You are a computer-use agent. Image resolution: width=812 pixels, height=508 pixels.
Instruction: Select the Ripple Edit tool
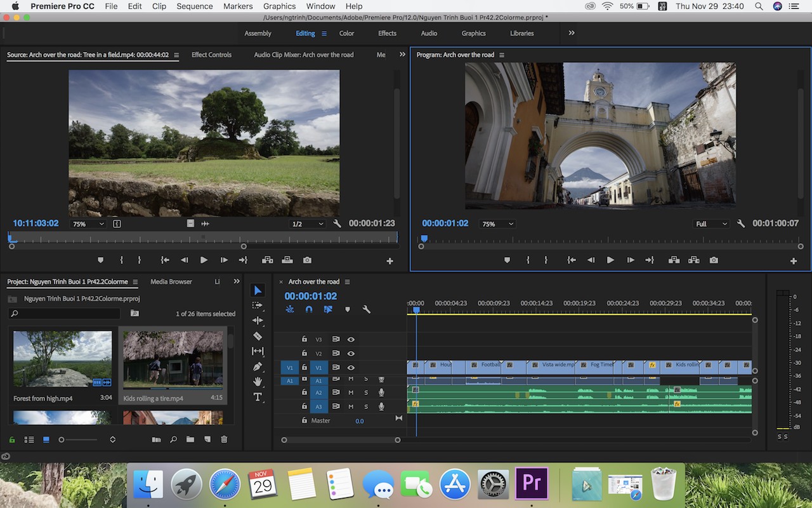[257, 321]
